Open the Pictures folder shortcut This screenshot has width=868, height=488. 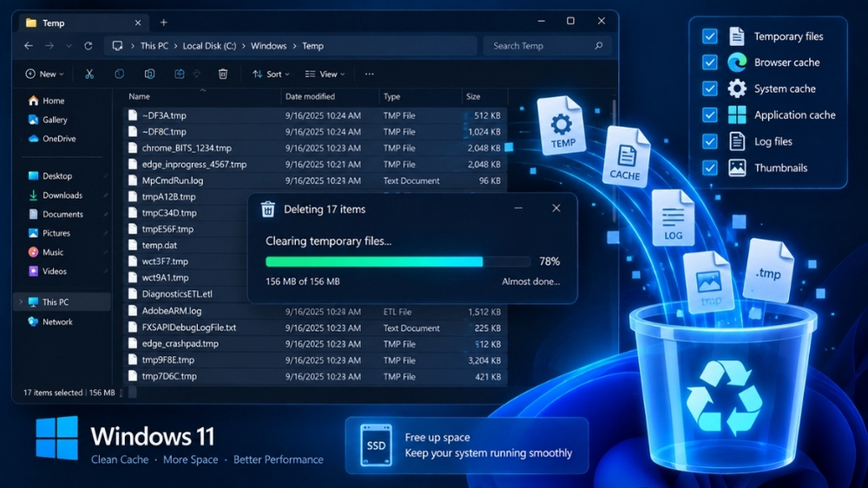point(49,234)
